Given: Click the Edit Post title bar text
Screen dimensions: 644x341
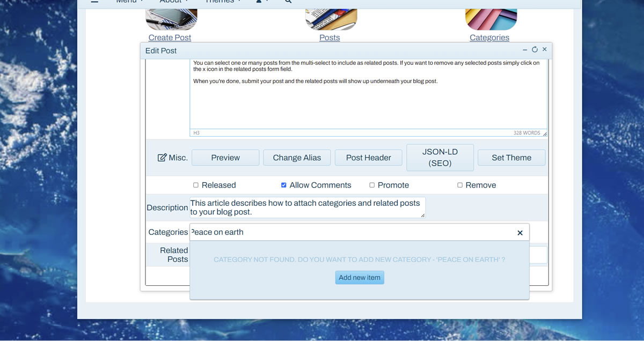Looking at the screenshot, I should click(x=161, y=50).
